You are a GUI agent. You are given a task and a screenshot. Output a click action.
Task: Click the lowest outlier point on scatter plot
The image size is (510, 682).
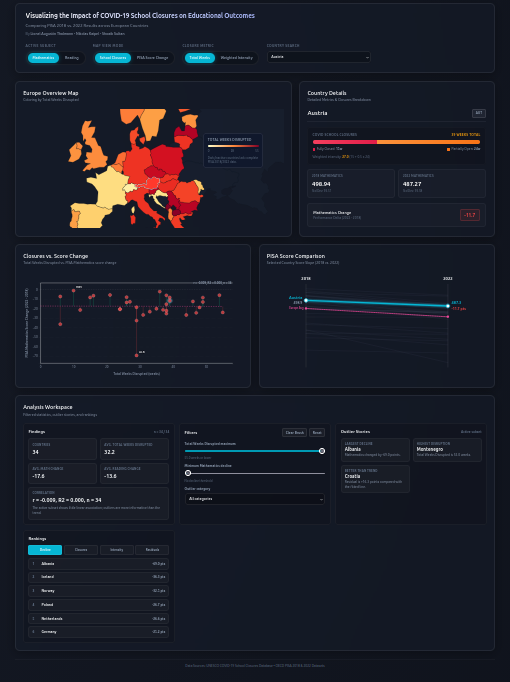[x=137, y=355]
